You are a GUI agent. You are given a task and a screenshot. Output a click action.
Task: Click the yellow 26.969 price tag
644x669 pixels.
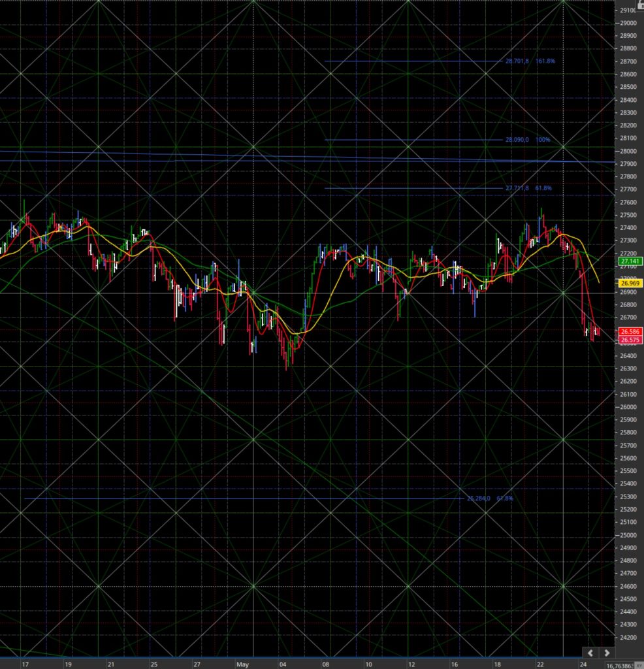point(630,284)
